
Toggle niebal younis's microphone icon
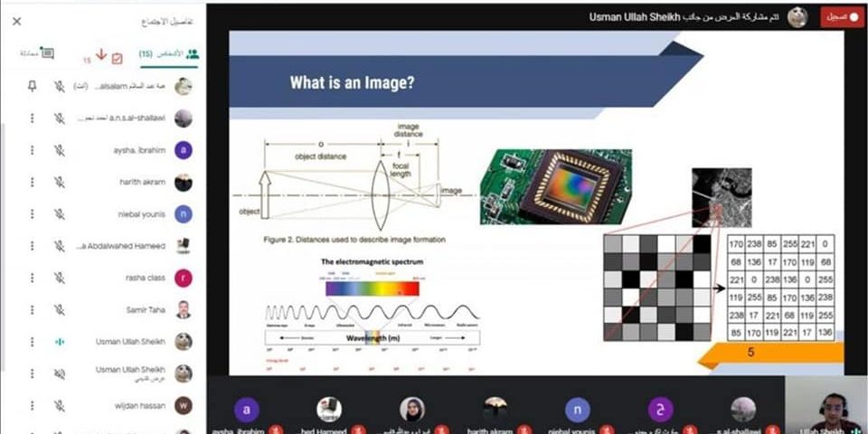(59, 214)
